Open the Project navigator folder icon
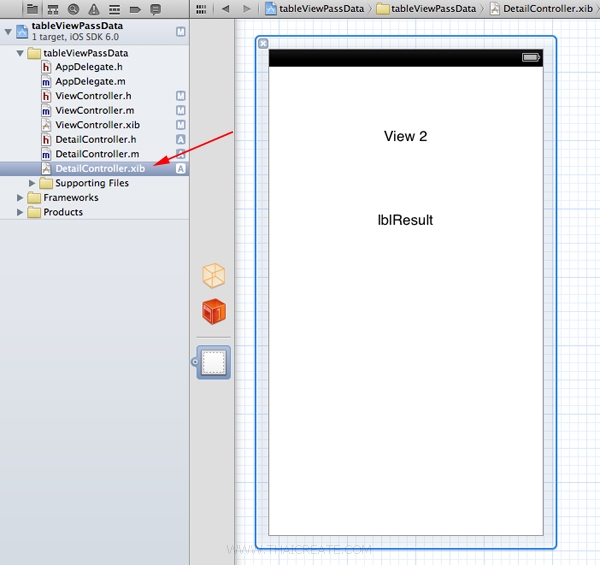Image resolution: width=600 pixels, height=565 pixels. [x=32, y=8]
